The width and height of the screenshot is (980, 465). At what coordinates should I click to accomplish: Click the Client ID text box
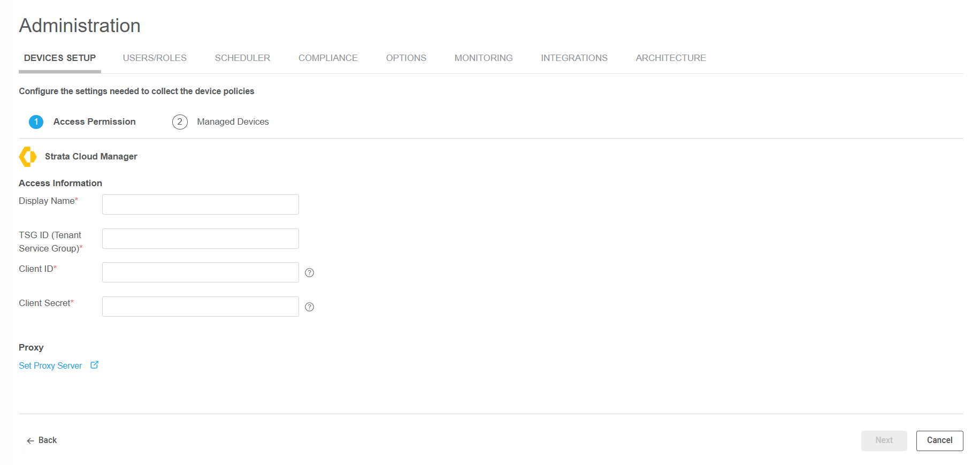tap(201, 272)
